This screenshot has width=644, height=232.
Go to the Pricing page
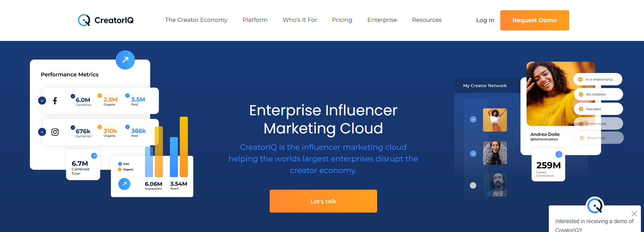(x=342, y=20)
